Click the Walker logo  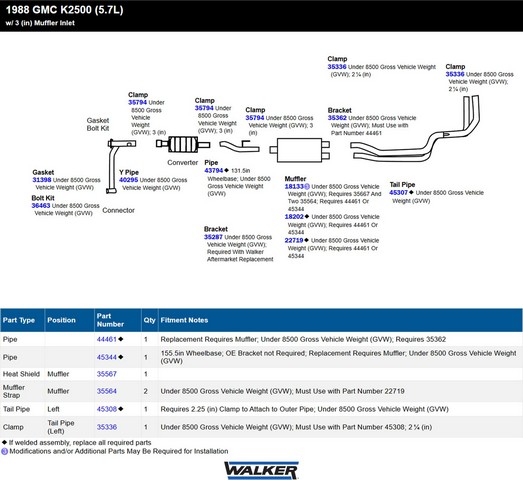[261, 470]
